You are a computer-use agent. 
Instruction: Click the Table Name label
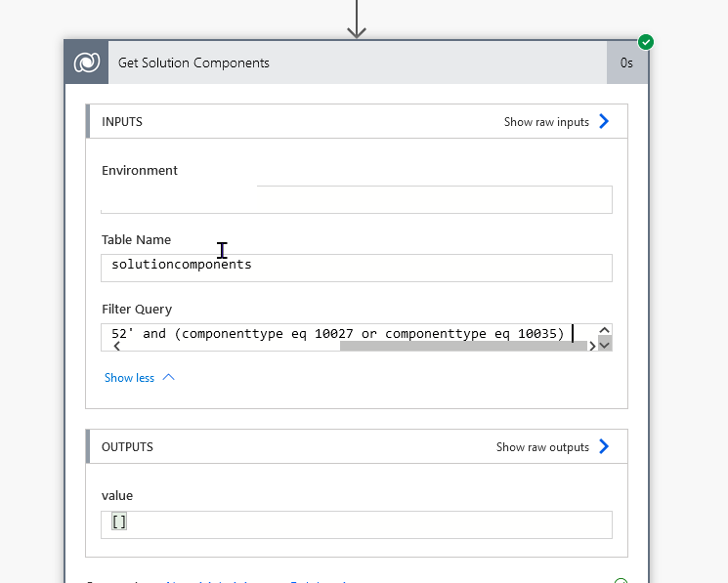tap(136, 240)
